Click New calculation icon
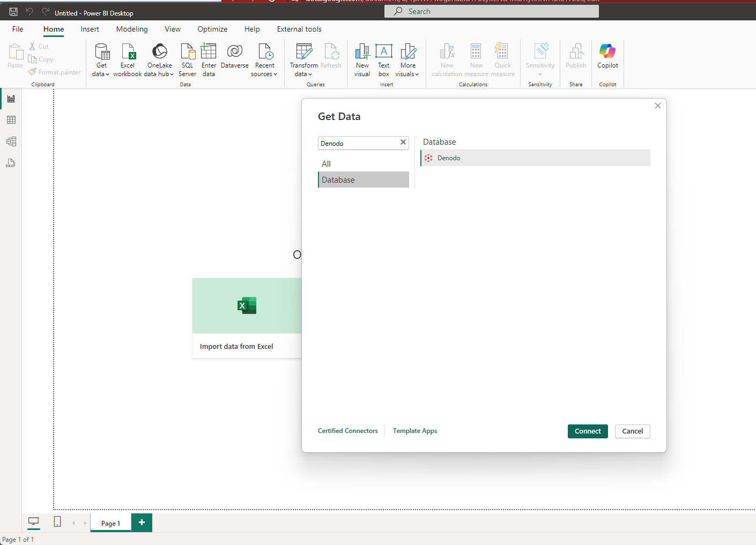Screen dimensions: 756x545 (x=447, y=59)
